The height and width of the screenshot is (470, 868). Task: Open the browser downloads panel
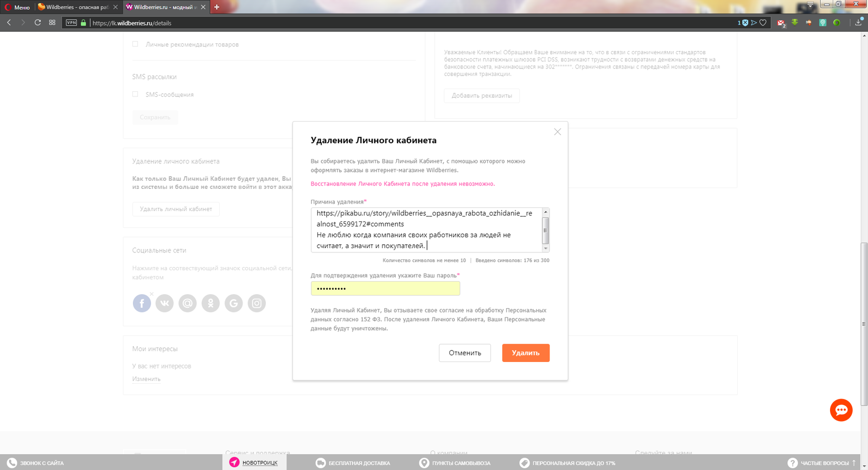(858, 23)
